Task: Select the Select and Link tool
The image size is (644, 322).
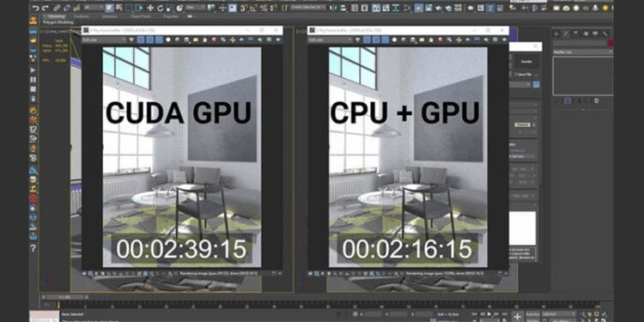Action: [57, 8]
